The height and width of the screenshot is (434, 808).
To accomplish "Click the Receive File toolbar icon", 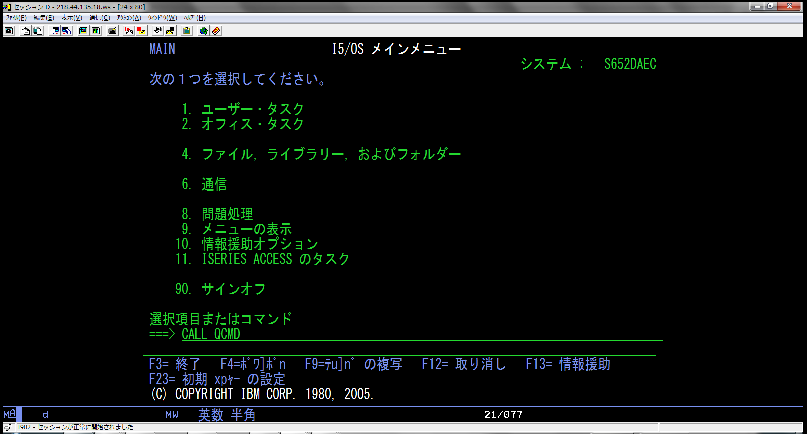I will click(67, 30).
